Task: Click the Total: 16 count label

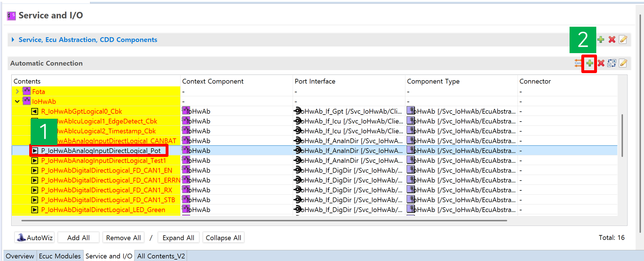Action: [x=612, y=237]
